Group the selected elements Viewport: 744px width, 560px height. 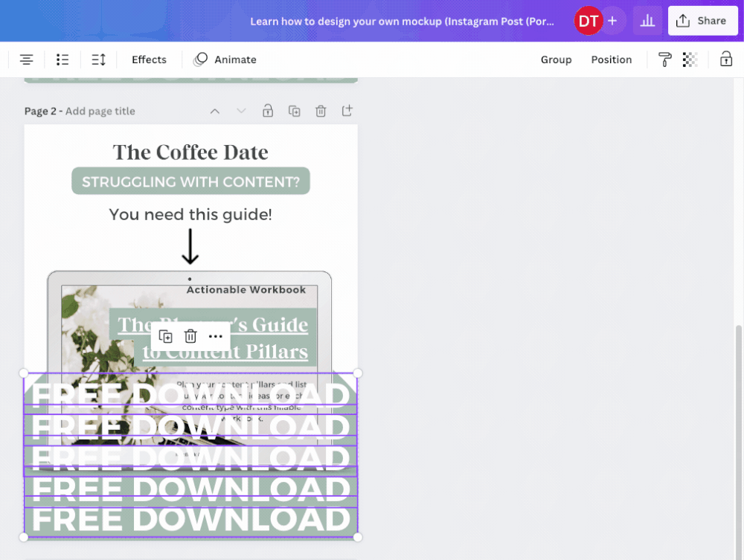coord(556,59)
